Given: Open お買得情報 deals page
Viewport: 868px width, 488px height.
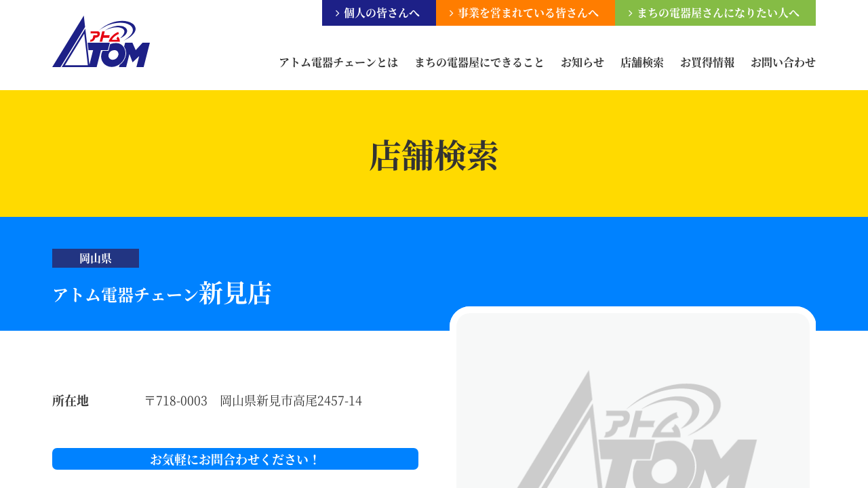Looking at the screenshot, I should 707,62.
